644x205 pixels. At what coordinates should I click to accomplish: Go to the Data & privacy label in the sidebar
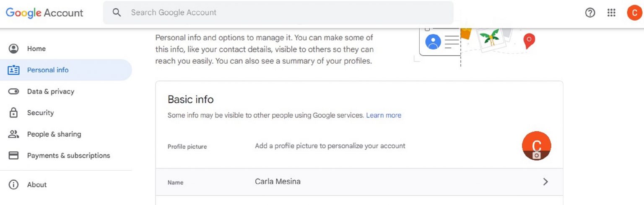[51, 91]
